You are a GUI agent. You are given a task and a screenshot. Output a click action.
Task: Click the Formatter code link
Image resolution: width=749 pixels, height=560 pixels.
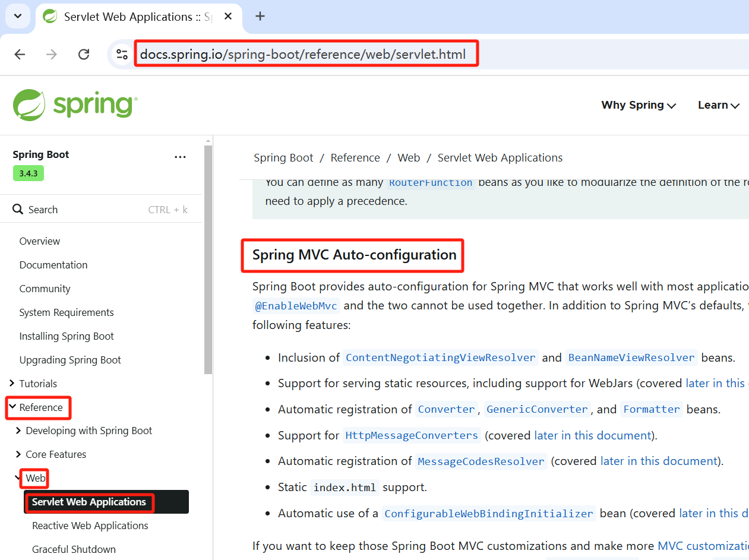[x=652, y=409]
